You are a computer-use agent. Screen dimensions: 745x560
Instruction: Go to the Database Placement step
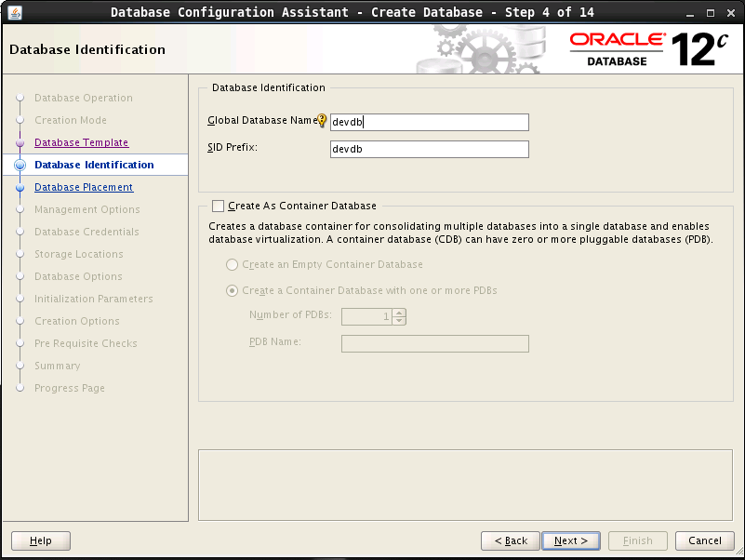[x=84, y=188]
